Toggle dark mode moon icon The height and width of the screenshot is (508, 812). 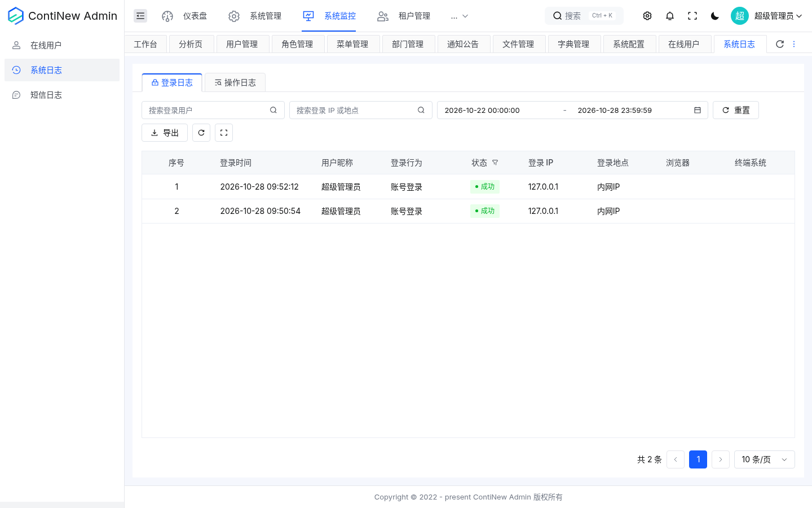(715, 16)
